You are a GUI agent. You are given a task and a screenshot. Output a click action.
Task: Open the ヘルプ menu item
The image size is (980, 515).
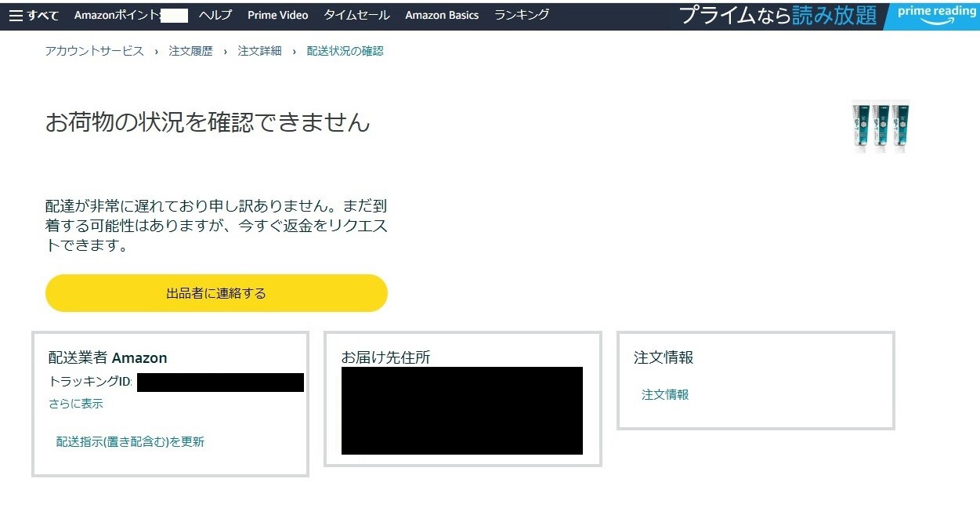(215, 15)
